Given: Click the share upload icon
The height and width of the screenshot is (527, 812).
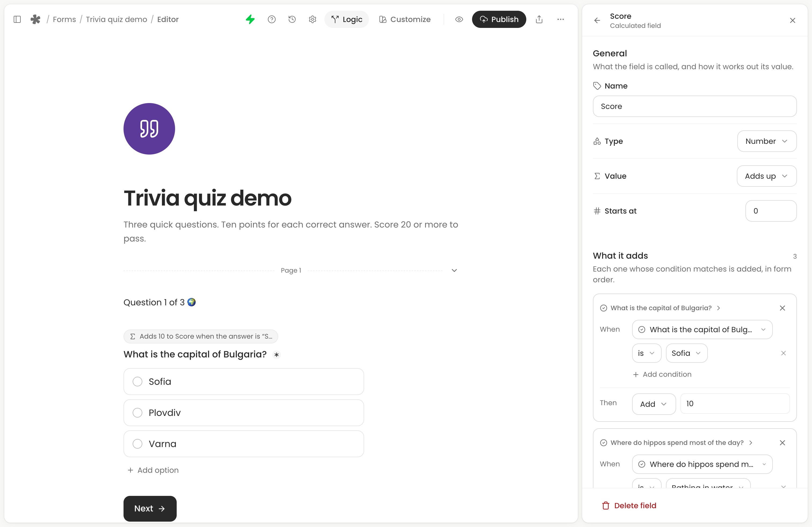Looking at the screenshot, I should pyautogui.click(x=539, y=19).
